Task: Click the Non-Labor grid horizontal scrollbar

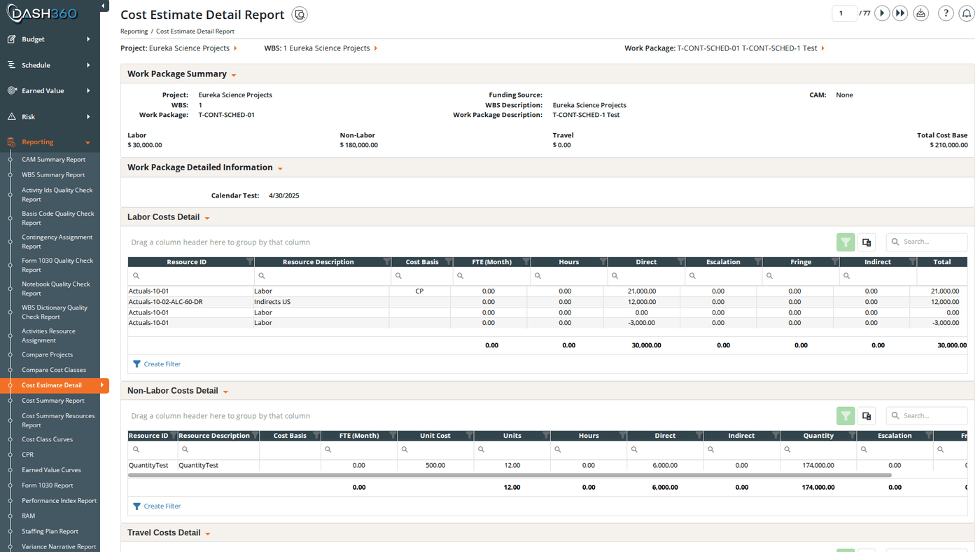Action: point(510,475)
